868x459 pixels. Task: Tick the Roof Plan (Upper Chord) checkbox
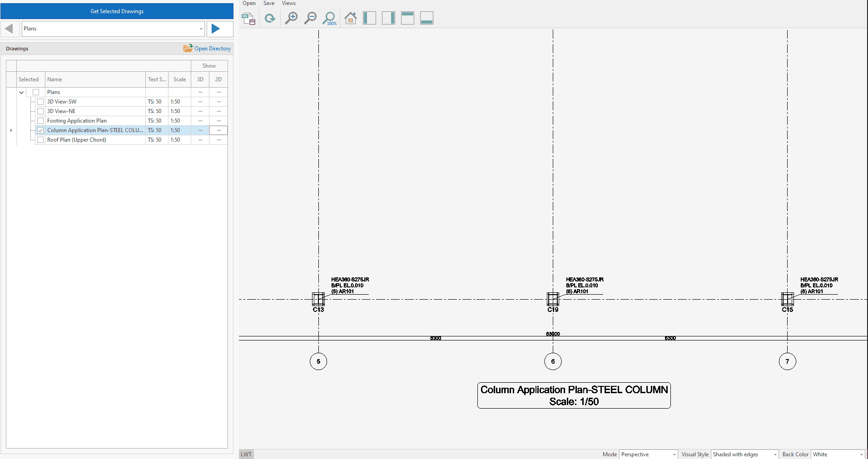point(40,140)
